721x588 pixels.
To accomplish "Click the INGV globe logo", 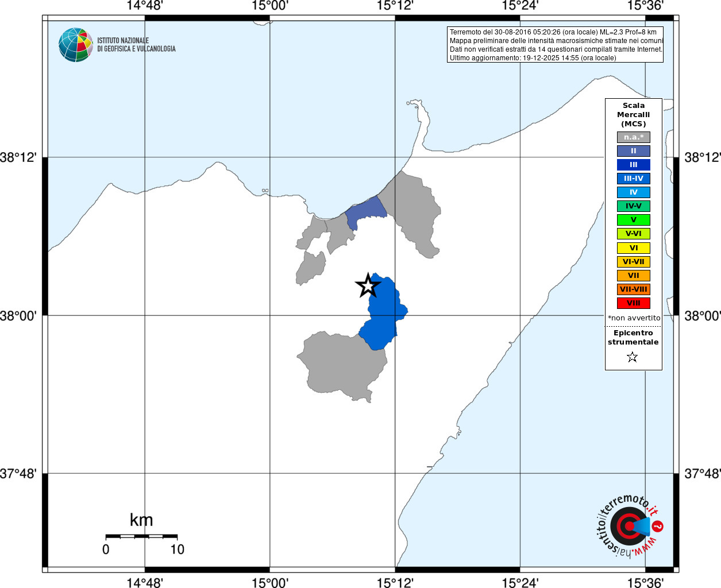I will [76, 45].
